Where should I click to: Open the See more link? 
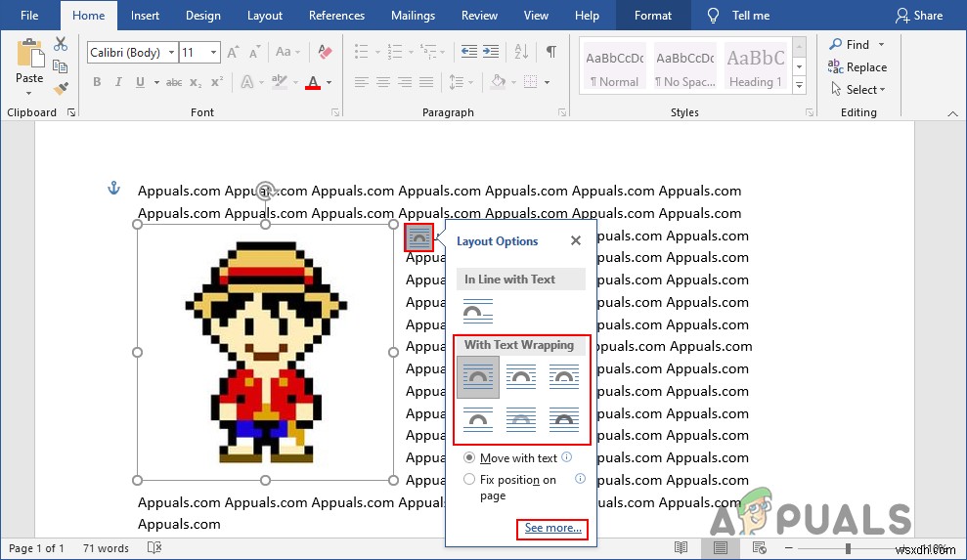(552, 529)
